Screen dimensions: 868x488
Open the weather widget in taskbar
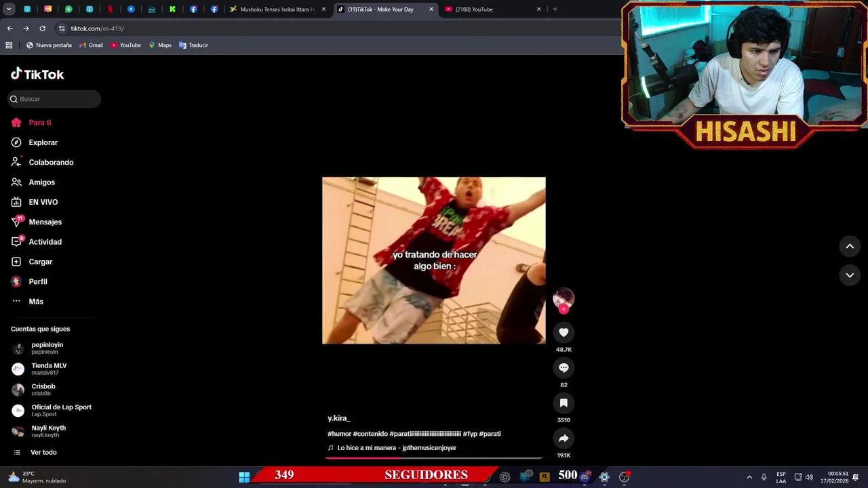(37, 477)
